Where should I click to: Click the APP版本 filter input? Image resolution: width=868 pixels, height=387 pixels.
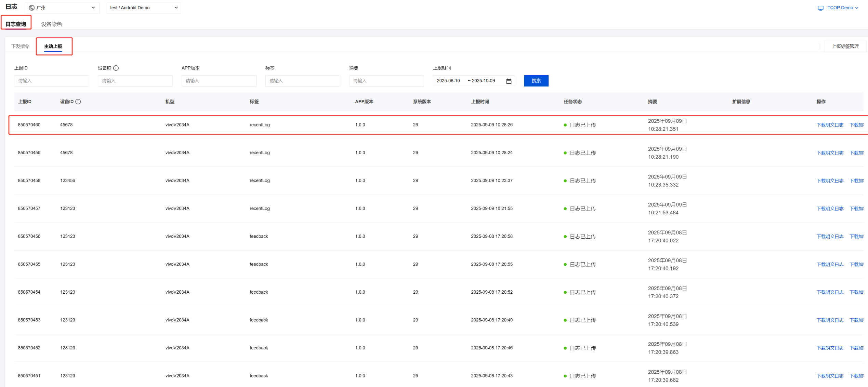pyautogui.click(x=219, y=81)
